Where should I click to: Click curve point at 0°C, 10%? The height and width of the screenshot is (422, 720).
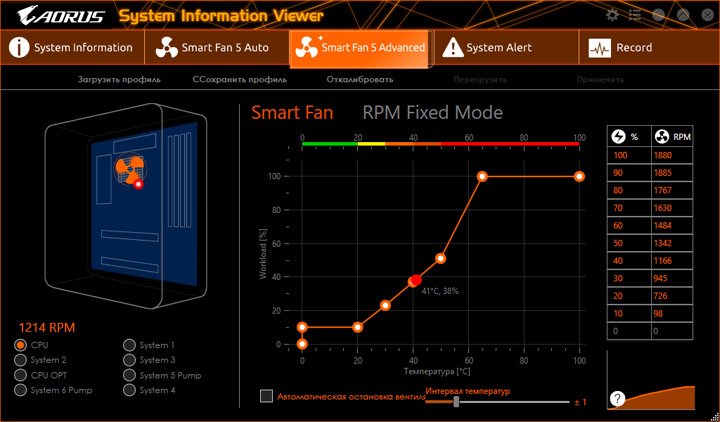pos(302,327)
